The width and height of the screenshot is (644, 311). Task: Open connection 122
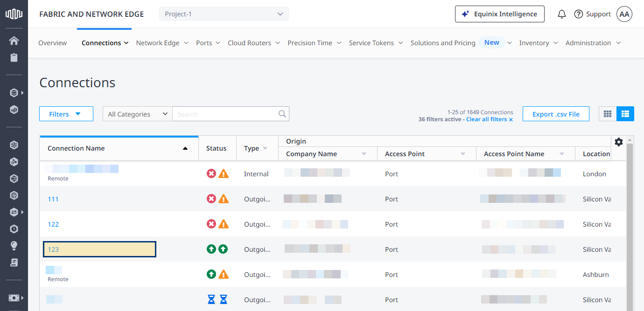point(53,224)
